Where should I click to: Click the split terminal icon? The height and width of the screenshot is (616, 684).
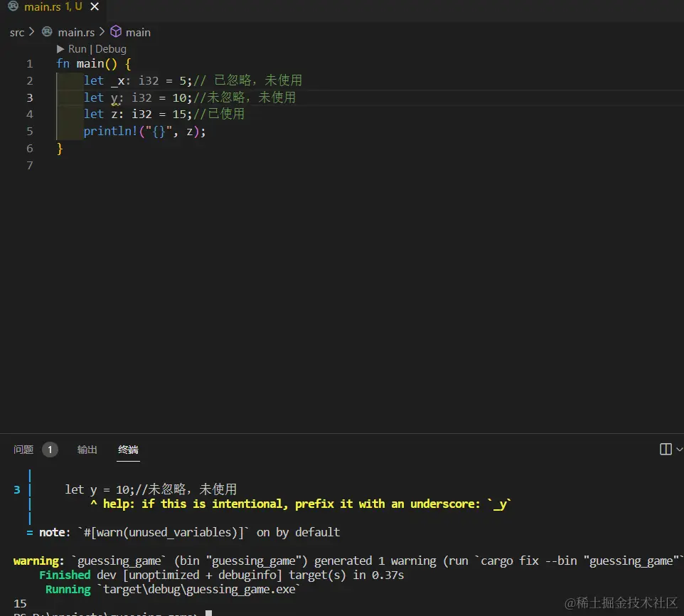666,449
